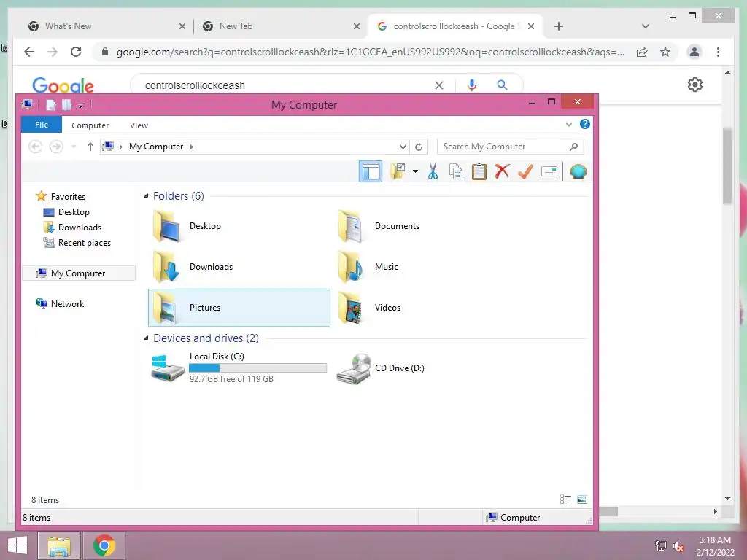Open the Chrome profile avatar icon
Image resolution: width=747 pixels, height=560 pixels.
pos(694,52)
